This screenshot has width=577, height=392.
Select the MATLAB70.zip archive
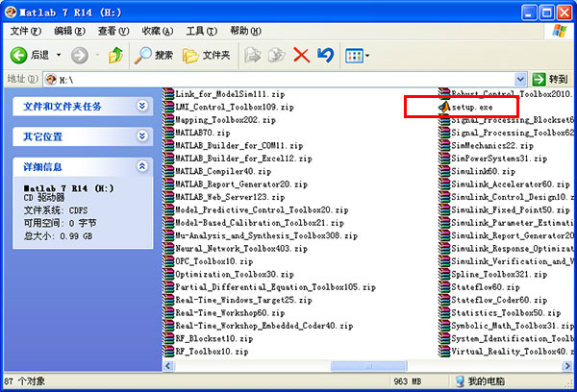tap(206, 133)
